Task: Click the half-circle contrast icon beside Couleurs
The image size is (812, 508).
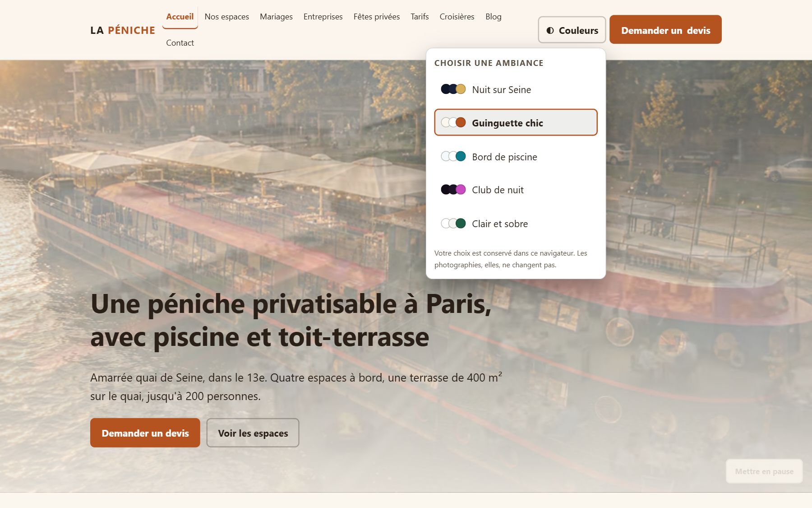Action: pos(550,31)
